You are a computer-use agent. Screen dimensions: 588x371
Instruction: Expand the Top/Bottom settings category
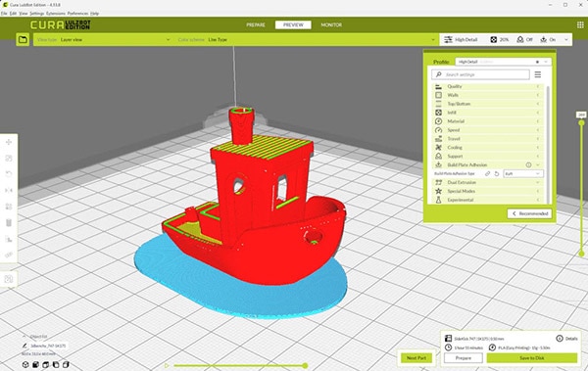(488, 104)
